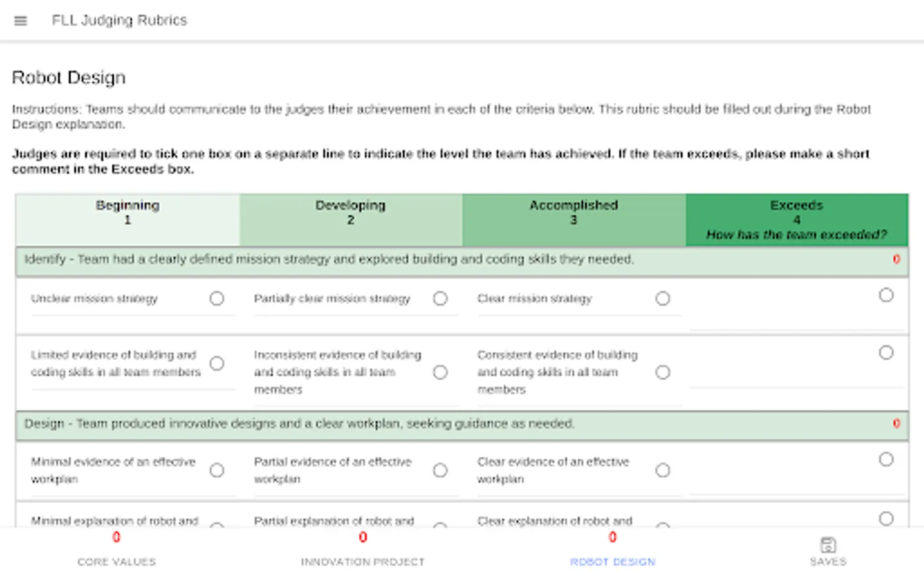Select 'Partially clear mission strategy' option

(x=440, y=299)
